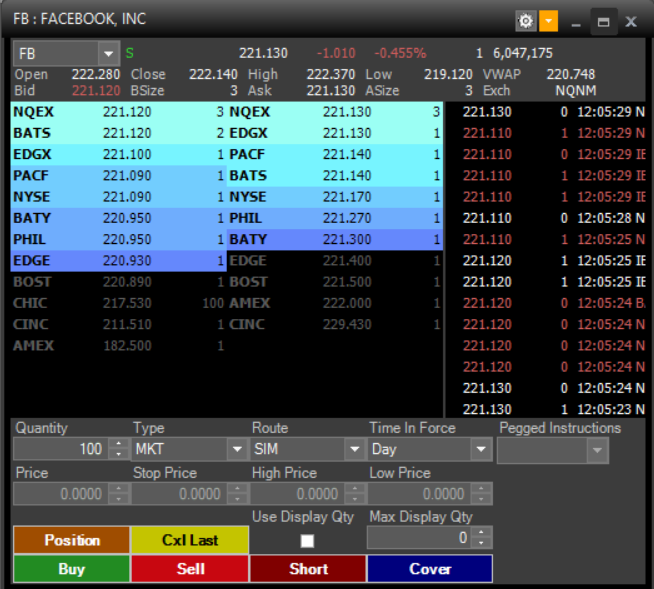654x589 pixels.
Task: Increase Max Display Qty with up arrow
Action: [x=481, y=532]
